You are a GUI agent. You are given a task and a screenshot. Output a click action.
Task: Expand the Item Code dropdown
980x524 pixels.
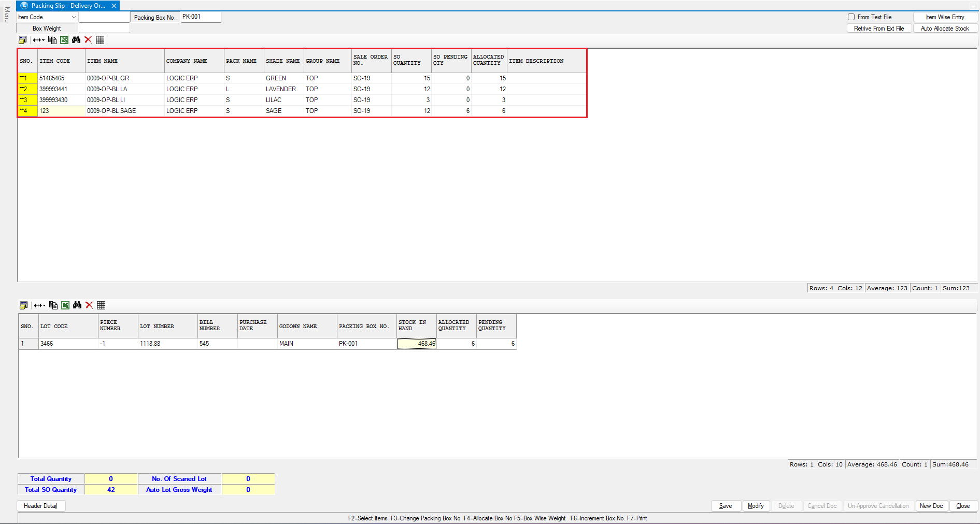74,17
